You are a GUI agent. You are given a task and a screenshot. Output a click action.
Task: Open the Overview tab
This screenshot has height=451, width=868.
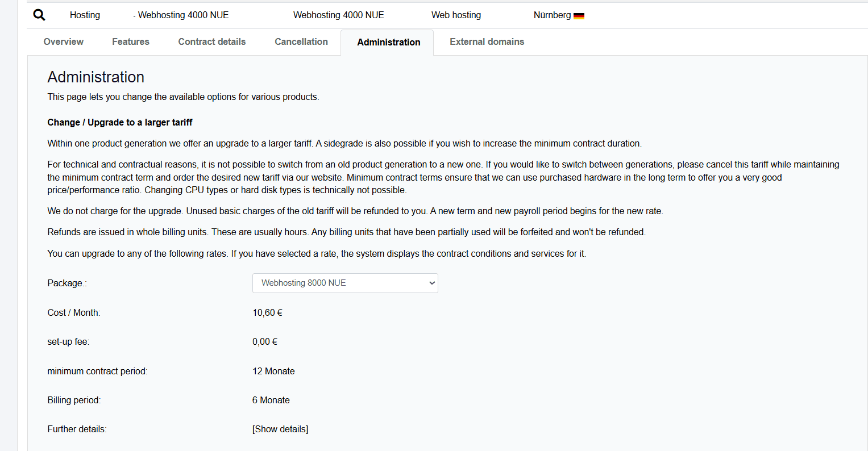pyautogui.click(x=64, y=41)
